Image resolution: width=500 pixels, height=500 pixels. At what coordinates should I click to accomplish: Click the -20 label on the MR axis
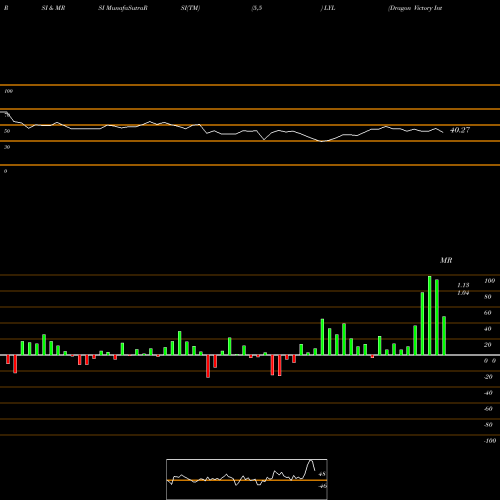pos(488,377)
